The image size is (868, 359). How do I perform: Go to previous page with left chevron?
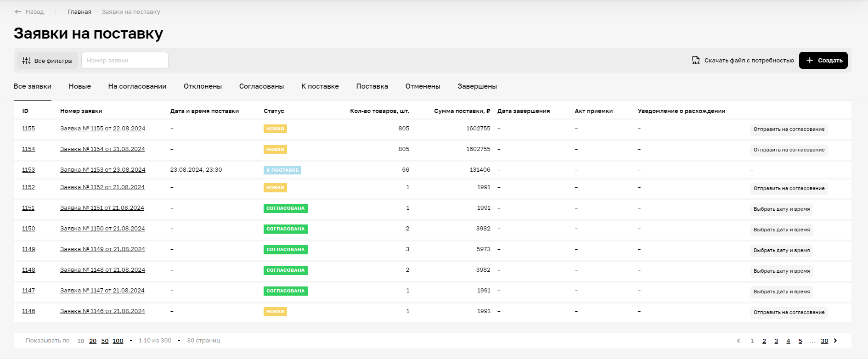point(738,341)
